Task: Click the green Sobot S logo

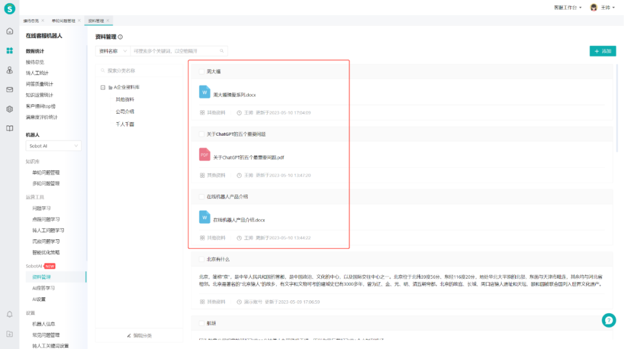Action: (x=10, y=8)
